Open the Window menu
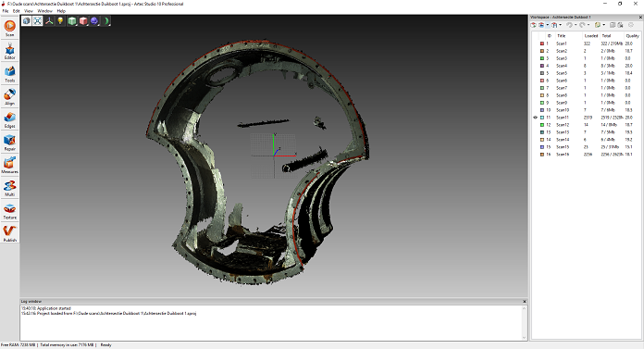Screen dimensions: 644x349 tap(44, 11)
